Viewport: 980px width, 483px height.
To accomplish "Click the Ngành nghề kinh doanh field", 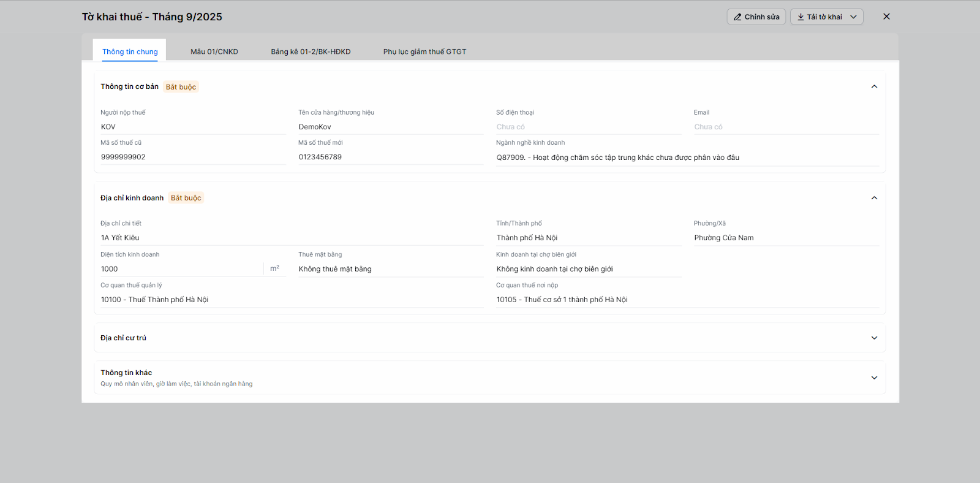I will coord(687,158).
